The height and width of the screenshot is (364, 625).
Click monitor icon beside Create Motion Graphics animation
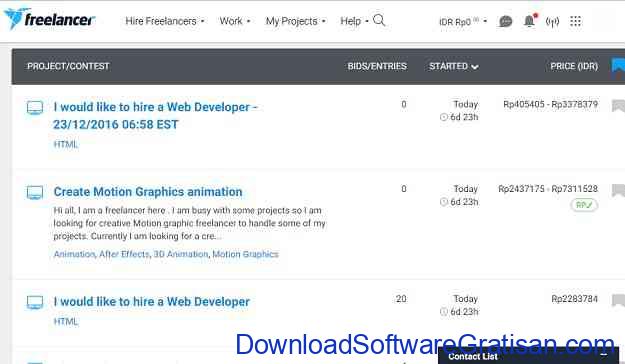[x=35, y=193]
